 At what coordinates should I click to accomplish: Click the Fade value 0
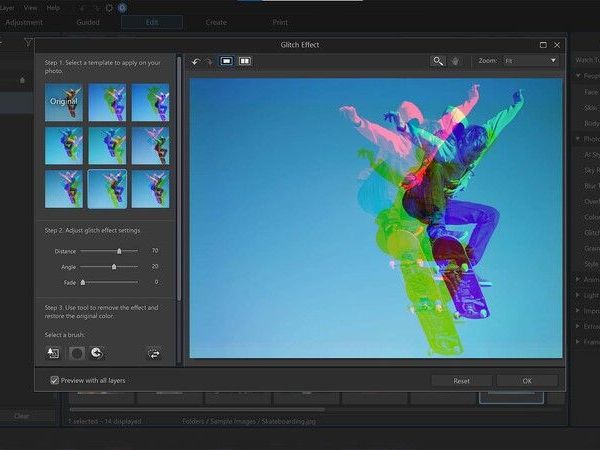(x=157, y=282)
